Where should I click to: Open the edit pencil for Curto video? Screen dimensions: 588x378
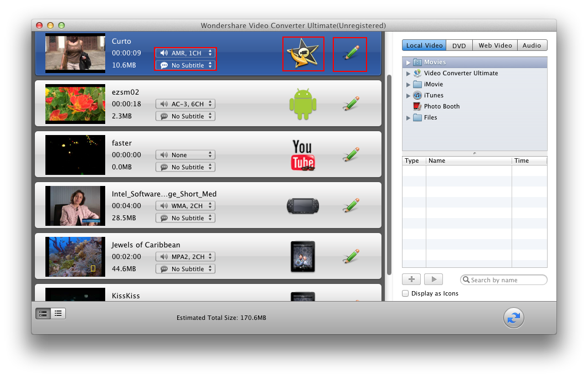(x=350, y=54)
